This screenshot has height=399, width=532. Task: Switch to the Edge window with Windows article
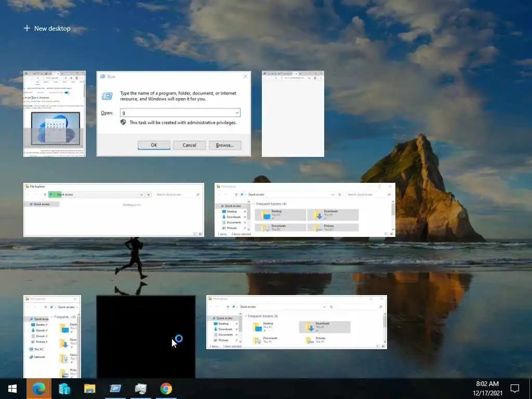pos(54,114)
